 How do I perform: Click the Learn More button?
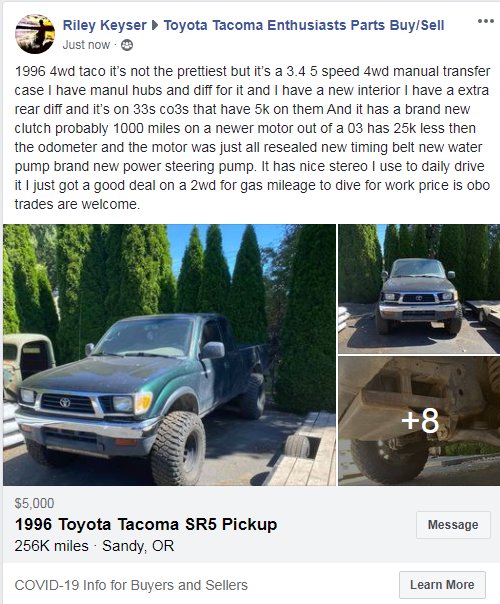442,585
